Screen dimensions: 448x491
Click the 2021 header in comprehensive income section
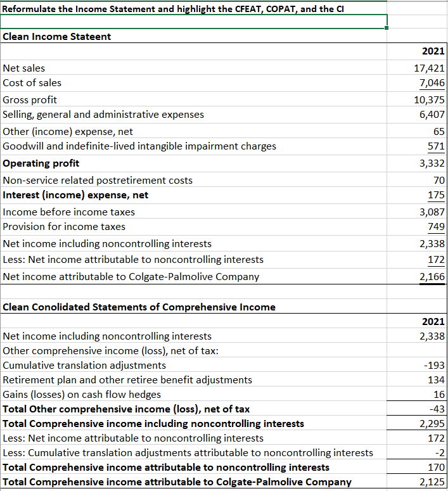point(417,321)
